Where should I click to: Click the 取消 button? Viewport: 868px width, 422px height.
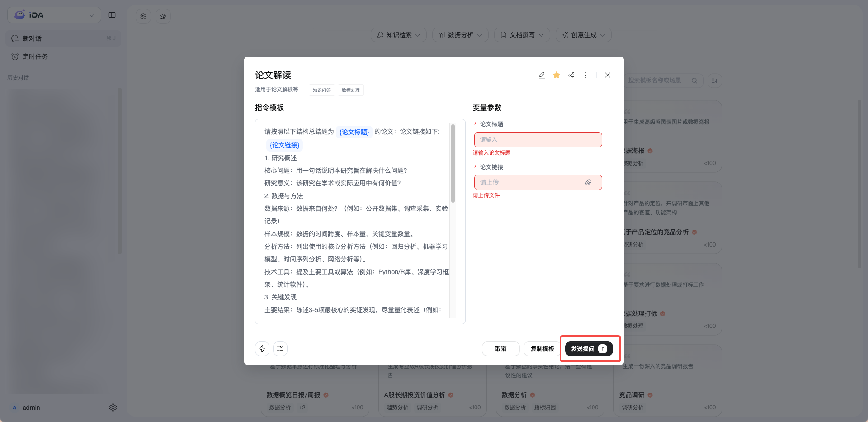click(x=501, y=349)
